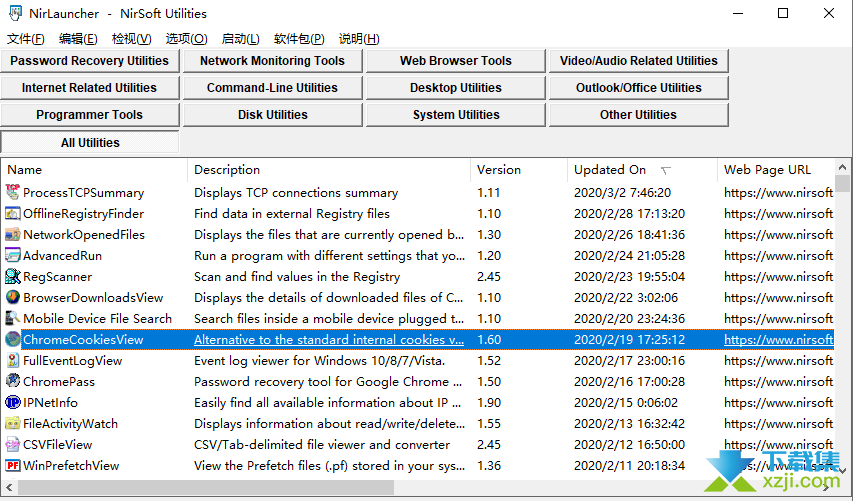
Task: Maximize the NirLauncher window
Action: pyautogui.click(x=783, y=13)
